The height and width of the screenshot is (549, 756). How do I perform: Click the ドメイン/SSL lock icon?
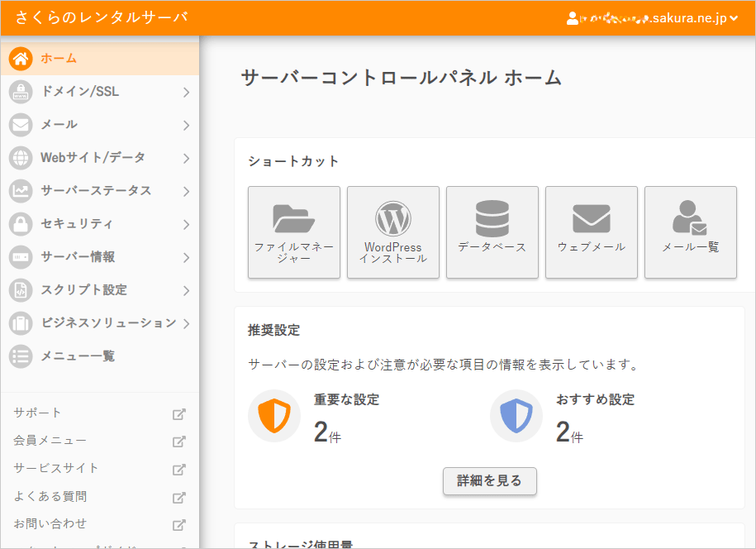point(21,92)
